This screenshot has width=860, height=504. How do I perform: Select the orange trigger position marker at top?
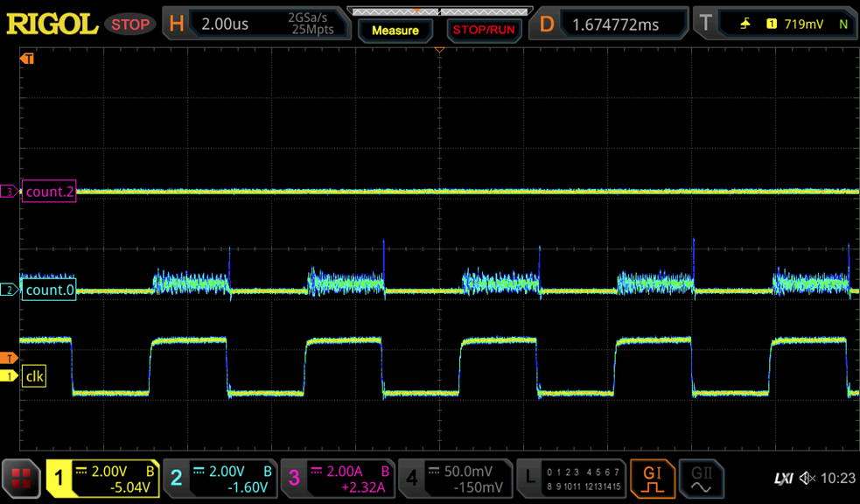pos(439,50)
